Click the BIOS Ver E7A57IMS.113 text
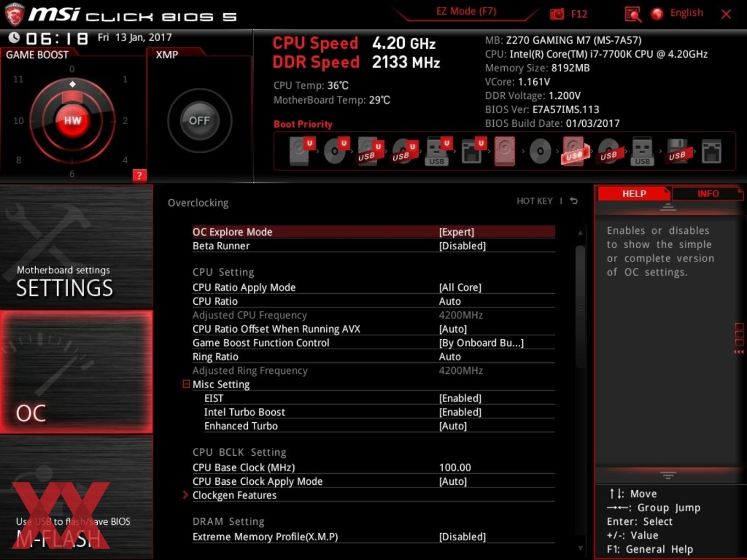Screen dimensions: 747x560 click(x=542, y=109)
